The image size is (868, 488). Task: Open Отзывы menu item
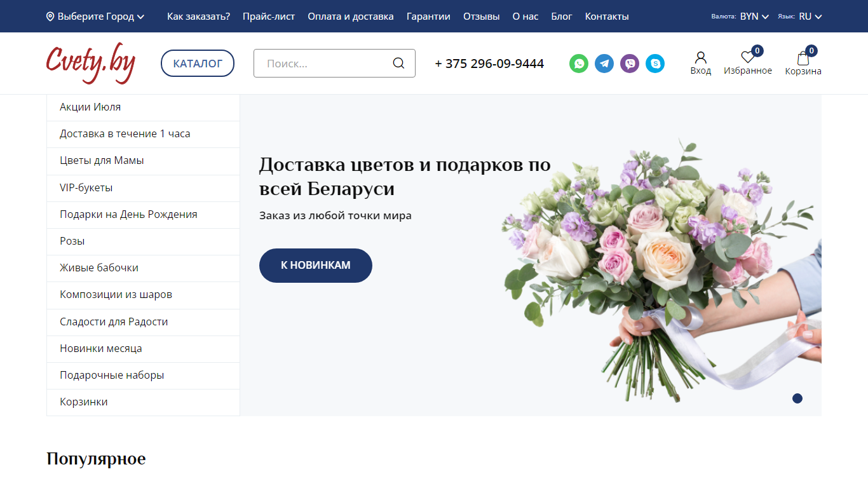(482, 17)
